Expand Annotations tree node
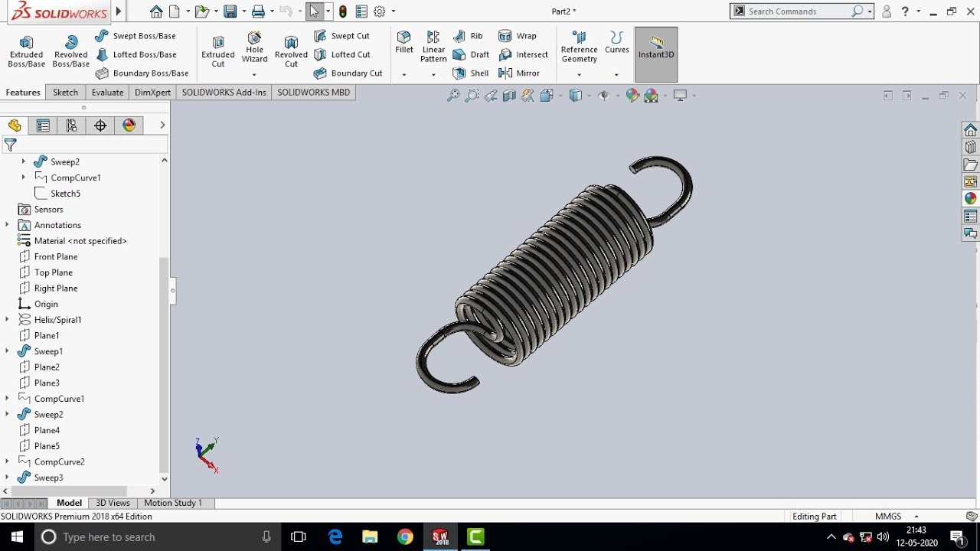The width and height of the screenshot is (980, 551). pos(8,225)
